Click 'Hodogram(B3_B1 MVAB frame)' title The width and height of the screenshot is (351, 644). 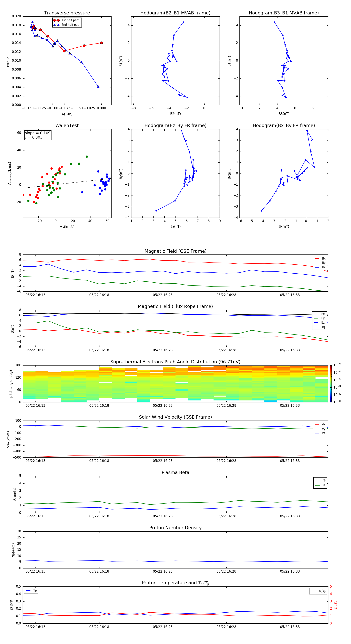tap(284, 13)
